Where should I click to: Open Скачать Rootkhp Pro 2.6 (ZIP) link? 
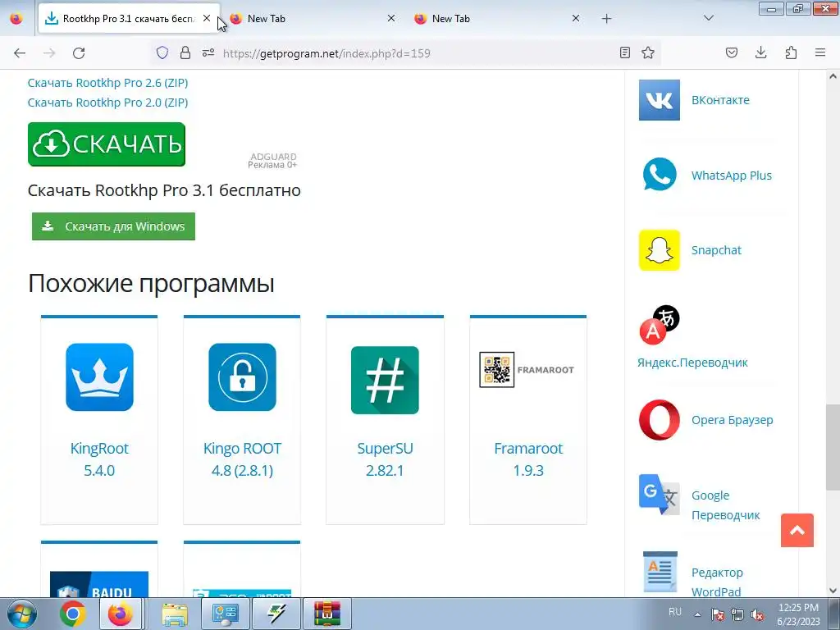tap(107, 83)
